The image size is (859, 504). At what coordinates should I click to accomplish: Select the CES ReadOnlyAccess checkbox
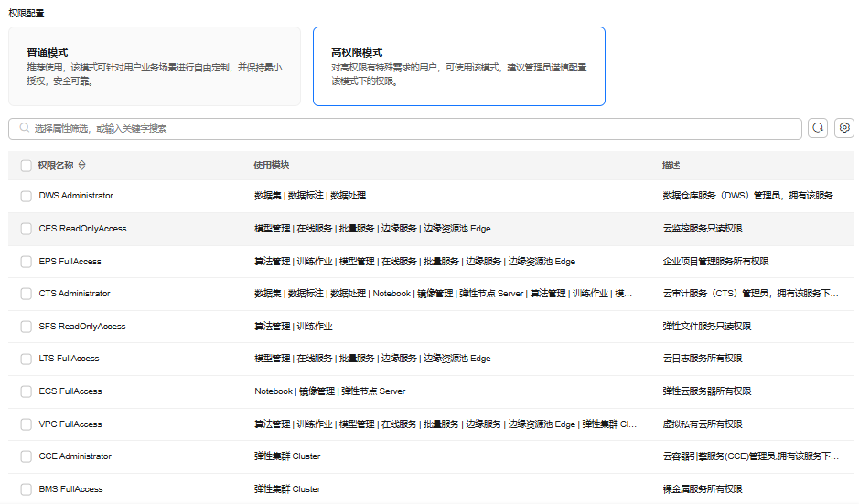[x=26, y=229]
